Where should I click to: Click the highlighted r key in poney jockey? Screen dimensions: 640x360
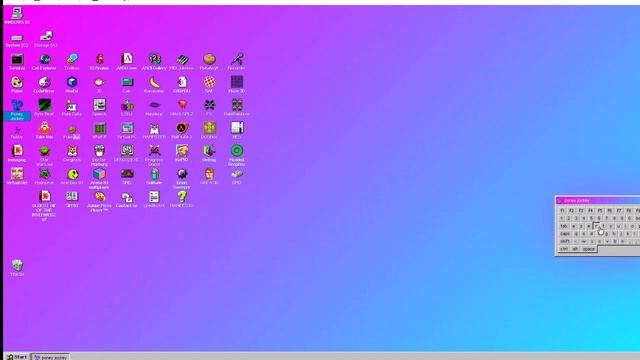(x=596, y=226)
